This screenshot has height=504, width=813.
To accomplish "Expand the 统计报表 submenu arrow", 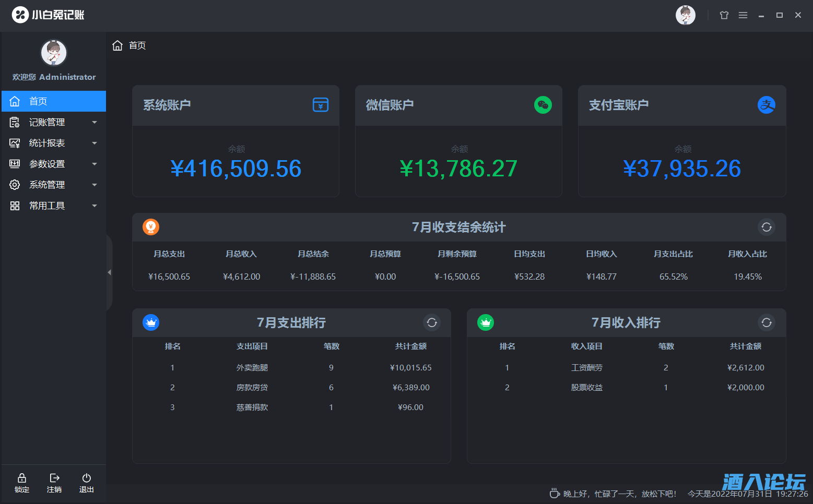I will pyautogui.click(x=95, y=143).
